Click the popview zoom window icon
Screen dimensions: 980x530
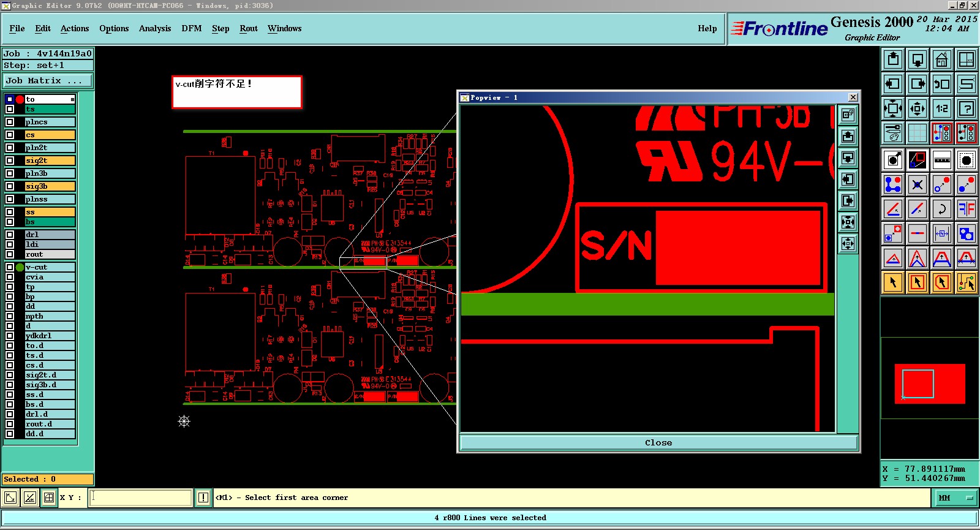(x=918, y=160)
